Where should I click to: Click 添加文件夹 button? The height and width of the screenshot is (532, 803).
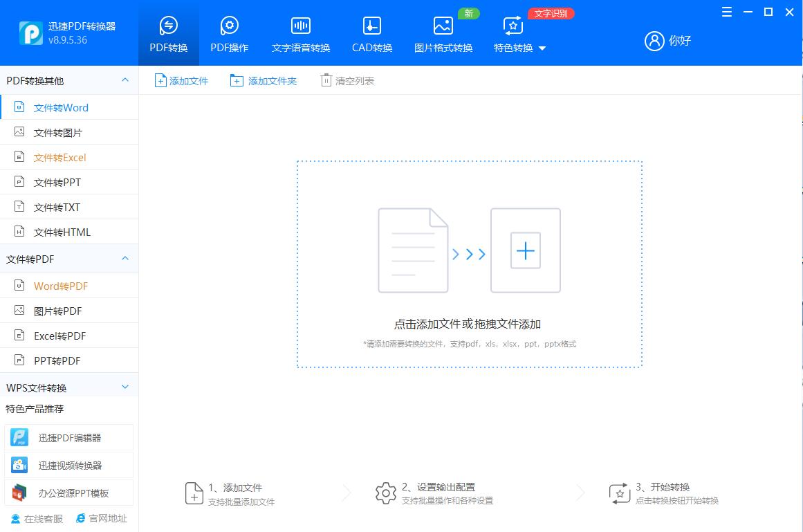click(x=264, y=80)
